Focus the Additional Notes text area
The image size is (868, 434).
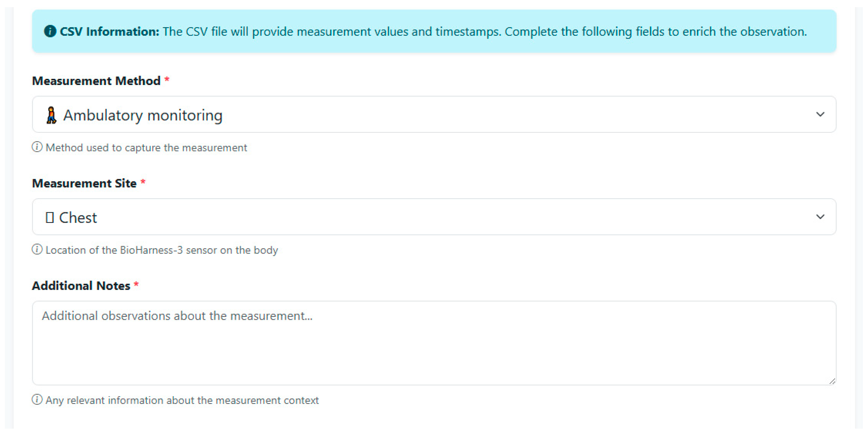pos(434,343)
